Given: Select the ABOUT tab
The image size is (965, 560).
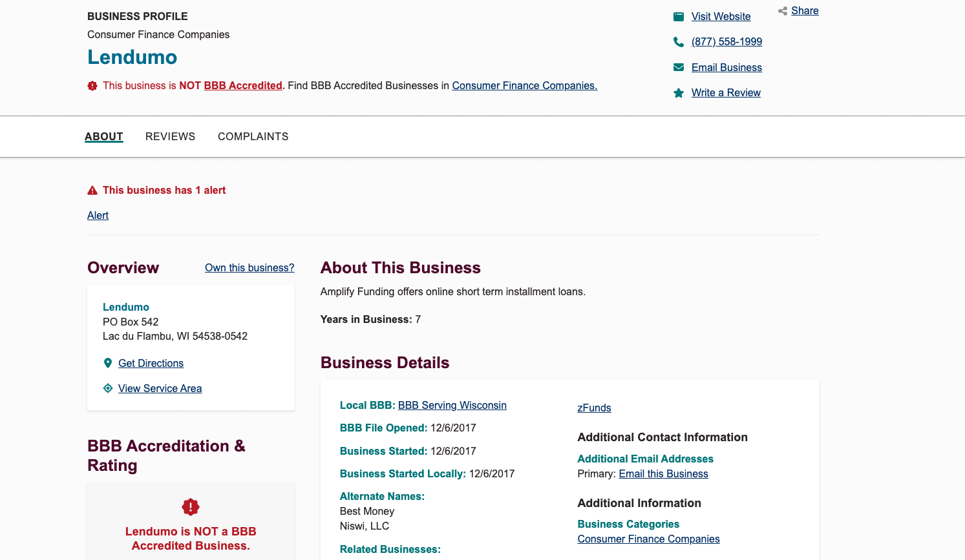Looking at the screenshot, I should (103, 136).
